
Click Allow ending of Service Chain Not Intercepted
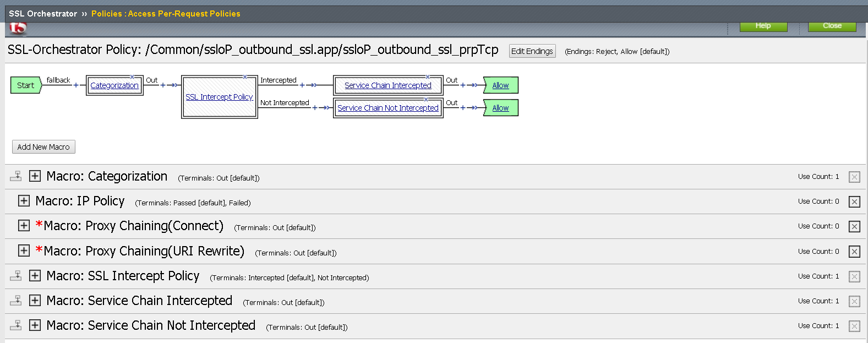tap(500, 108)
